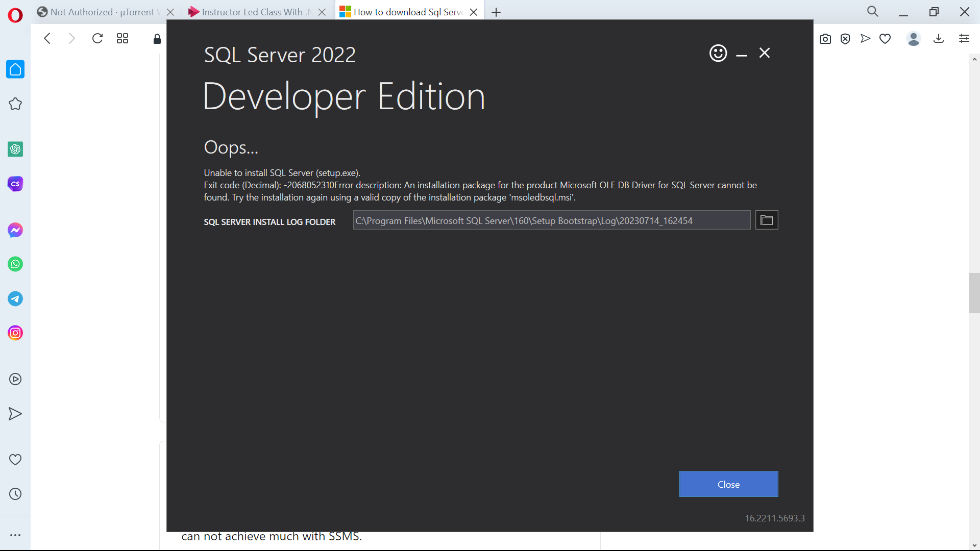This screenshot has height=551, width=980.
Task: Open the browser downloads panel
Action: [939, 39]
